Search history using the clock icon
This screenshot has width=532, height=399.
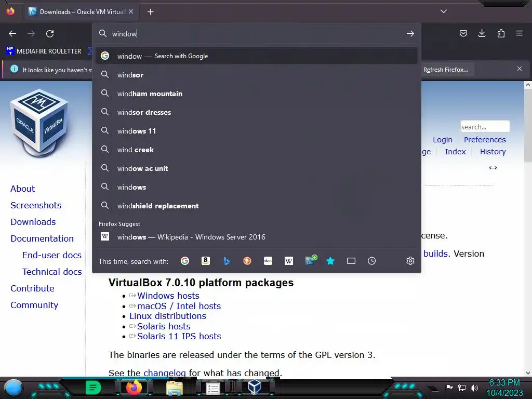pyautogui.click(x=372, y=261)
